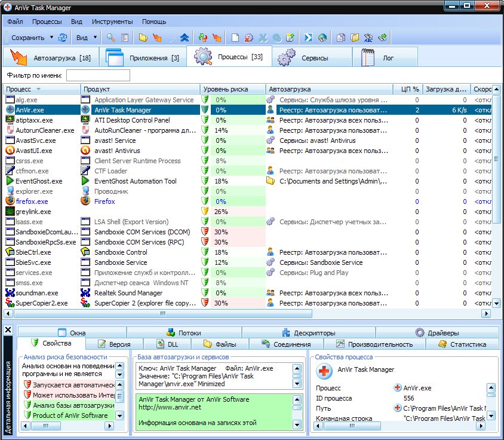Open the Потоки details tab
The image size is (504, 440).
pos(184,332)
